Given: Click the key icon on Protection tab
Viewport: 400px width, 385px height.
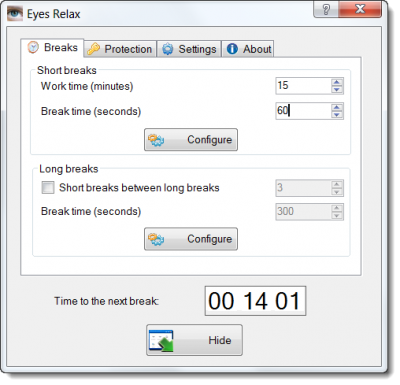Looking at the screenshot, I should click(93, 49).
